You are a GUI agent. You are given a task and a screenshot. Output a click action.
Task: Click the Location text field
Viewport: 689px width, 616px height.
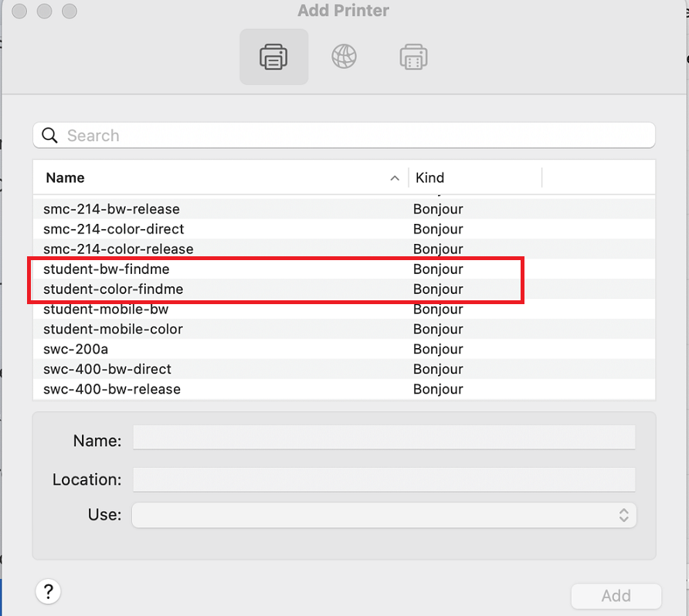[384, 479]
